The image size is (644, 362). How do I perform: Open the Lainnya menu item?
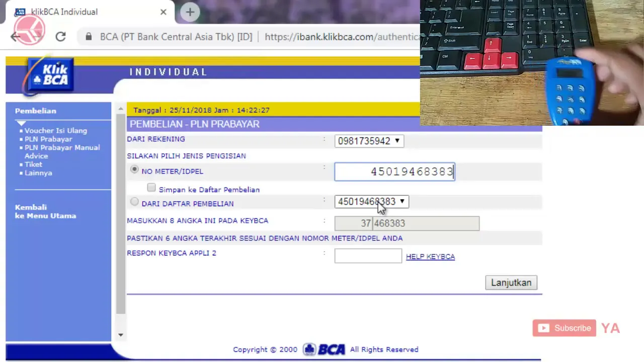[x=38, y=172]
